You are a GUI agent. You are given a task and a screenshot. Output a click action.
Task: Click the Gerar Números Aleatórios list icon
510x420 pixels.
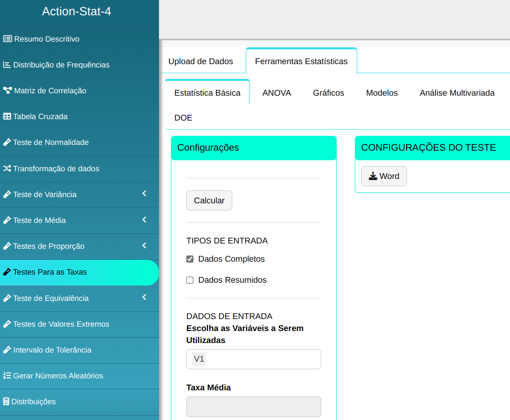pos(7,376)
